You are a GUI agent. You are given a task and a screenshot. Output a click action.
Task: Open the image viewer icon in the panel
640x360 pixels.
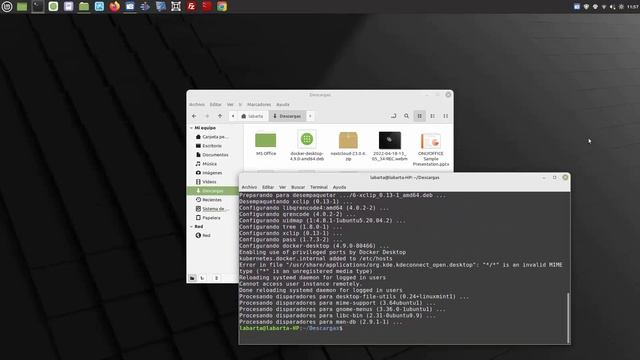(99, 6)
